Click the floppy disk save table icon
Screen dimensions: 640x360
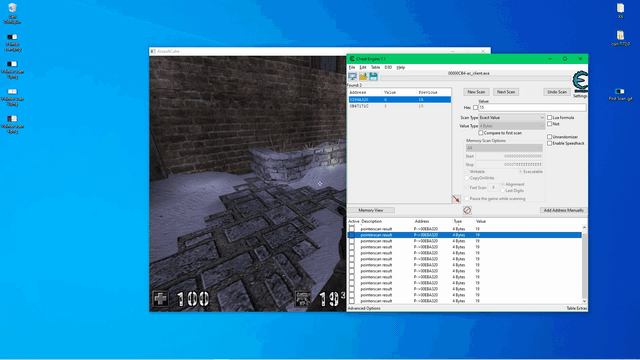[x=373, y=76]
